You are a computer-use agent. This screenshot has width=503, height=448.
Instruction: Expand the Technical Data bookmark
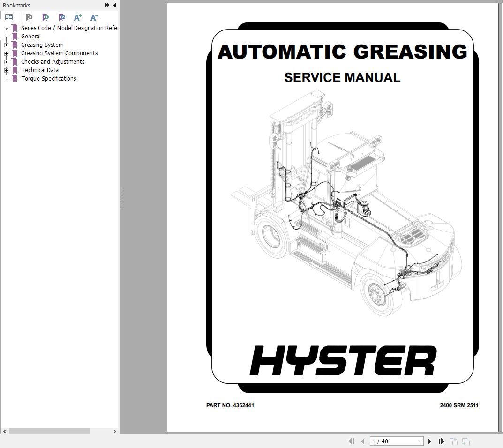pos(7,70)
